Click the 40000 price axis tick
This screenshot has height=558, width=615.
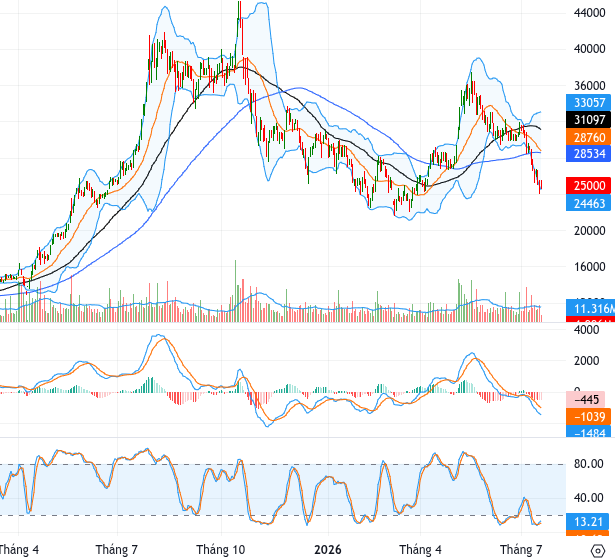pyautogui.click(x=589, y=49)
